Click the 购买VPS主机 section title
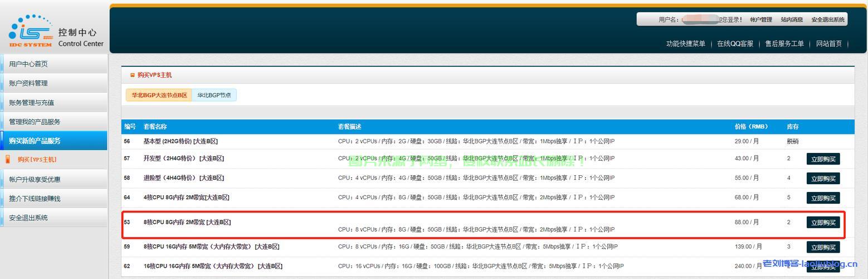This screenshot has height=279, width=868. pos(154,75)
